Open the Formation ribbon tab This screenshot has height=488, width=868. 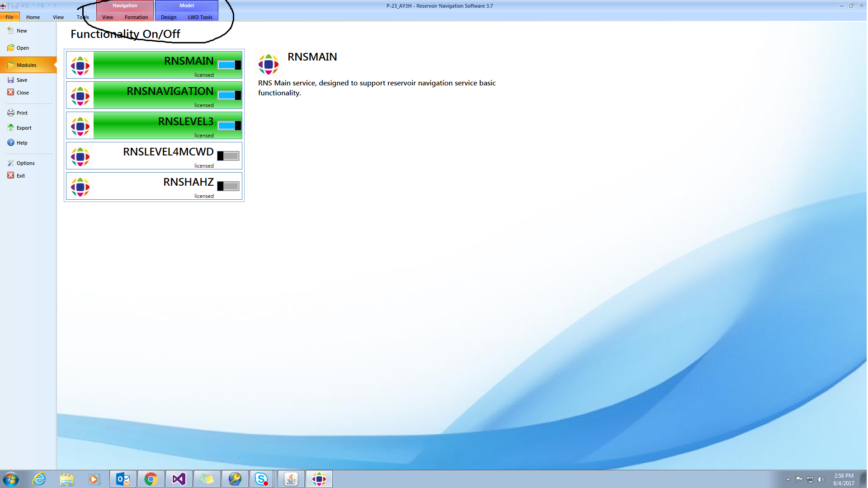click(136, 17)
